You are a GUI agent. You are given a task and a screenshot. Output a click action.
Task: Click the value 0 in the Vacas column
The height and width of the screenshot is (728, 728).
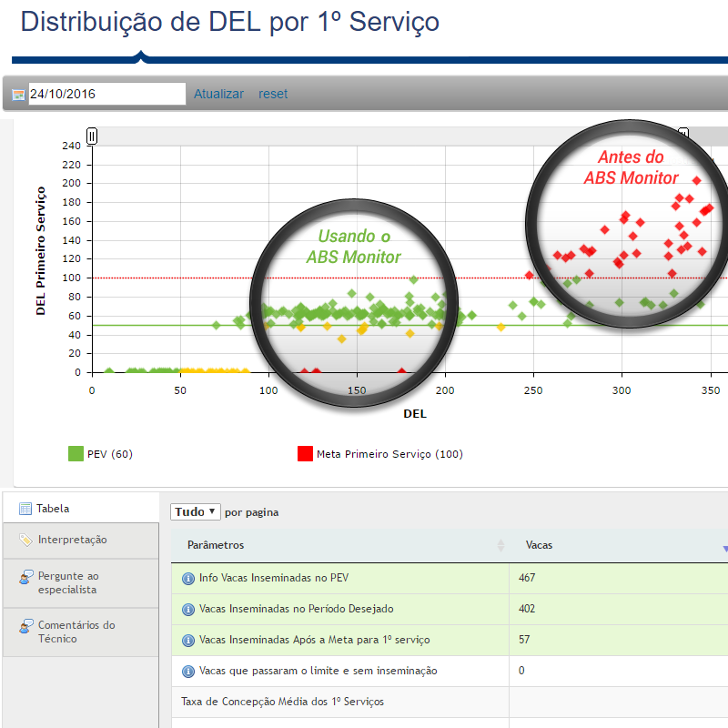[x=521, y=671]
